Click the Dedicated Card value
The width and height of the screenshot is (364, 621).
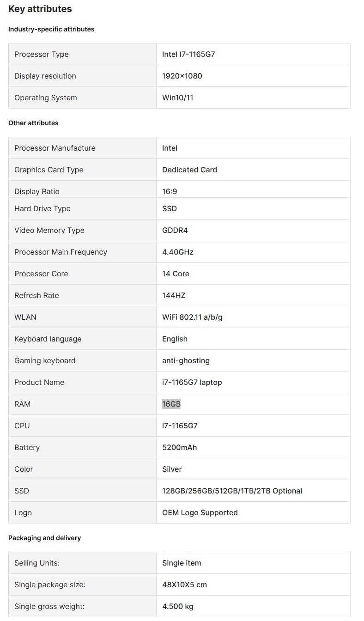click(x=189, y=170)
